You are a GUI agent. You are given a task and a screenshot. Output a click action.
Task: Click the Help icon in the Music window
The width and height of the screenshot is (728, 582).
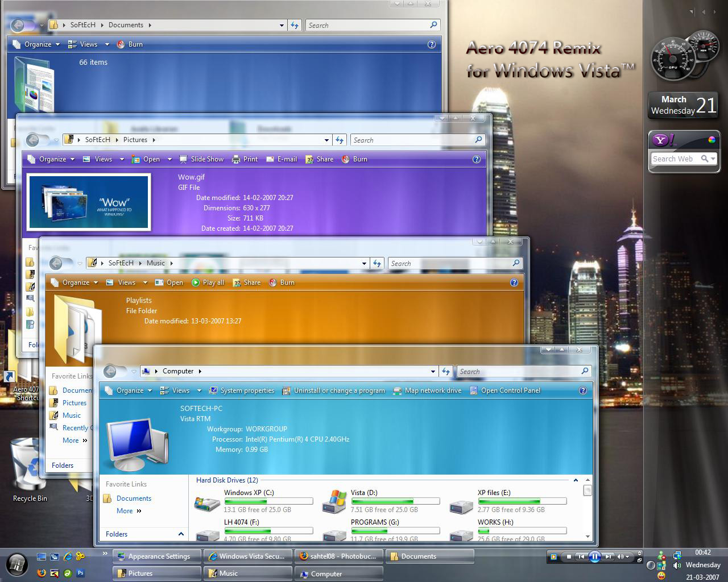(514, 282)
